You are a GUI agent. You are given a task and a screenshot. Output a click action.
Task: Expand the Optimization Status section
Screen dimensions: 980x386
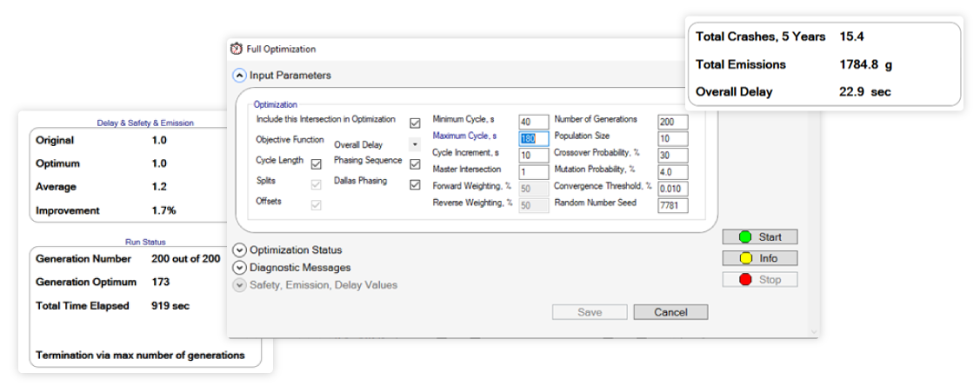pyautogui.click(x=239, y=250)
